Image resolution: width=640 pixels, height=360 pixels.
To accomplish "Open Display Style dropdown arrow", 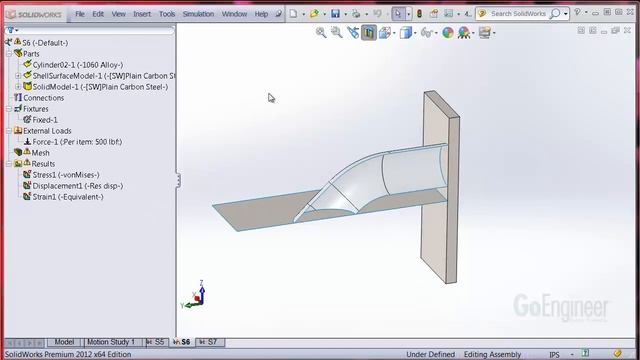I will click(415, 33).
